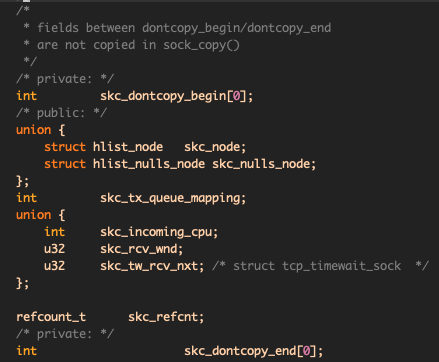Click the skc_dontcopy_begin identifier
The image size is (439, 362).
pyautogui.click(x=163, y=96)
